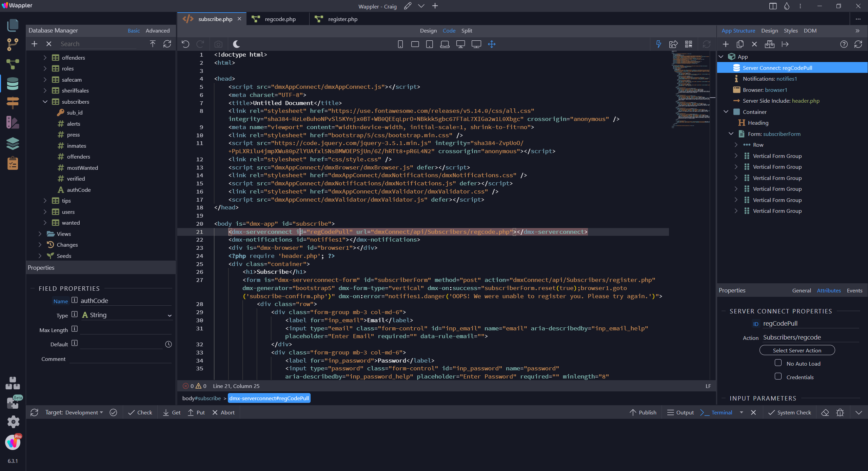Select the mobile phone viewport icon
This screenshot has width=868, height=471.
coord(400,44)
